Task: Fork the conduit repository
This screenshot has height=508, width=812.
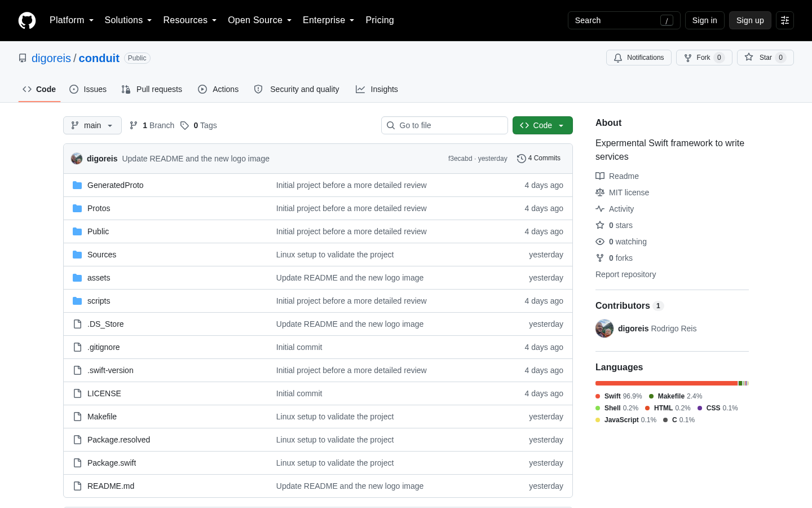Action: (x=704, y=58)
